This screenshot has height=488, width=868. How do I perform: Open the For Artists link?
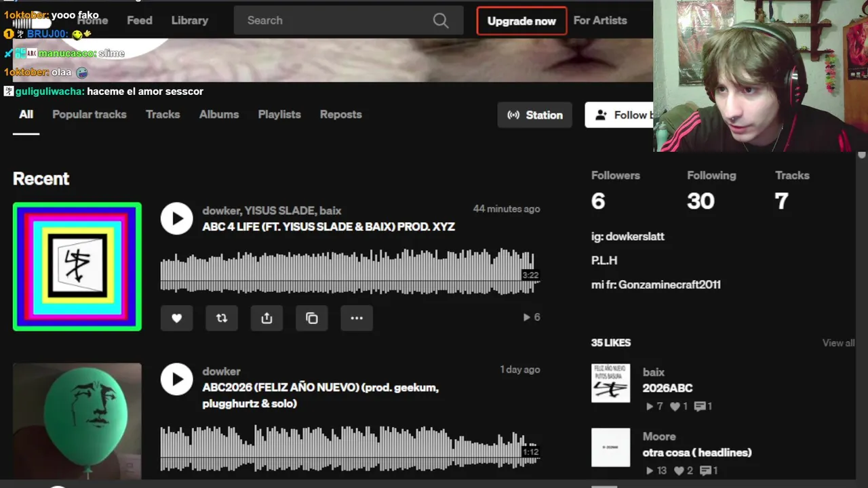600,20
